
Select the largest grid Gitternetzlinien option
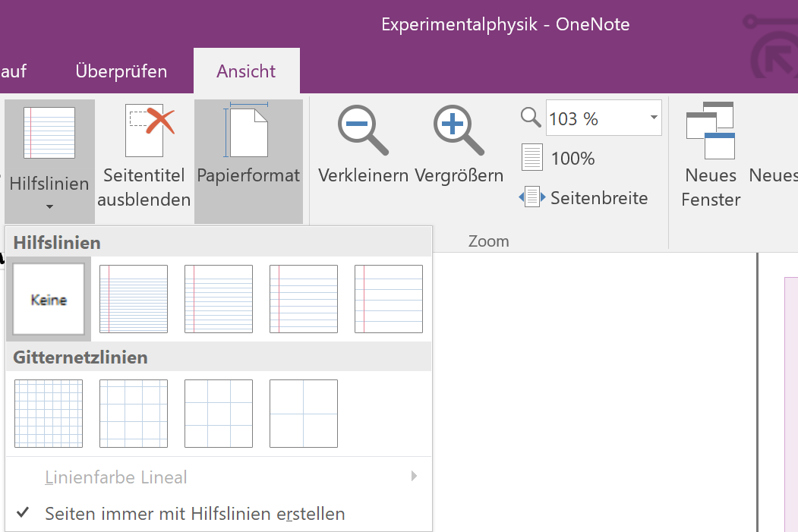click(304, 414)
